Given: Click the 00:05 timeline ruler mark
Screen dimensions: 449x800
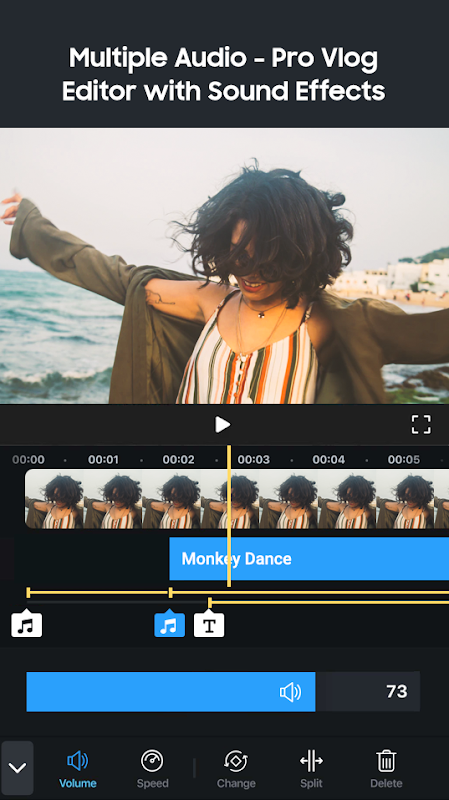Looking at the screenshot, I should 404,460.
